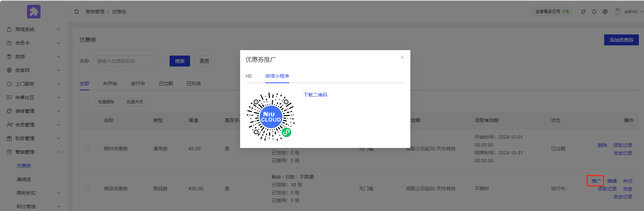The height and width of the screenshot is (211, 644).
Task: Expand the 商城系统 menu
Action: pyautogui.click(x=59, y=29)
